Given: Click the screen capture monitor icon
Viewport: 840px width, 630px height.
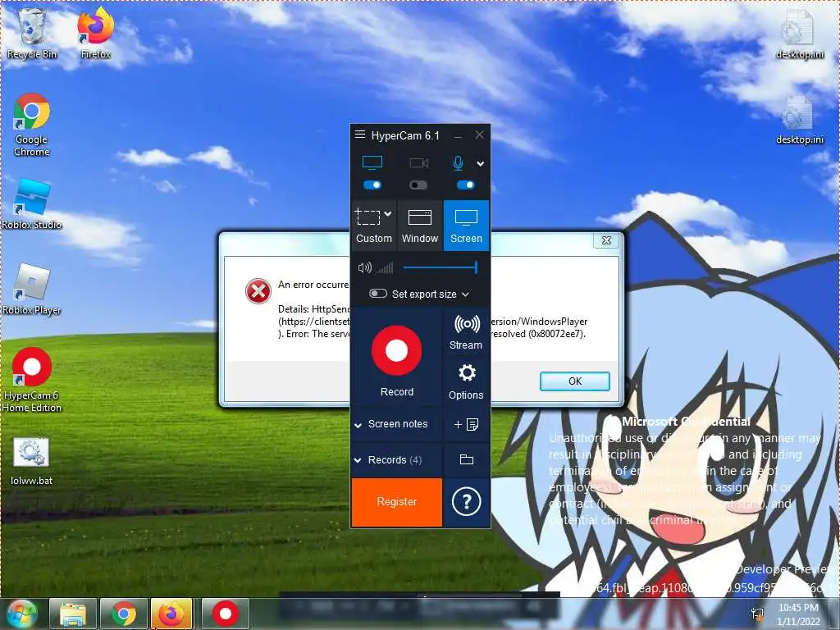Looking at the screenshot, I should (x=372, y=163).
